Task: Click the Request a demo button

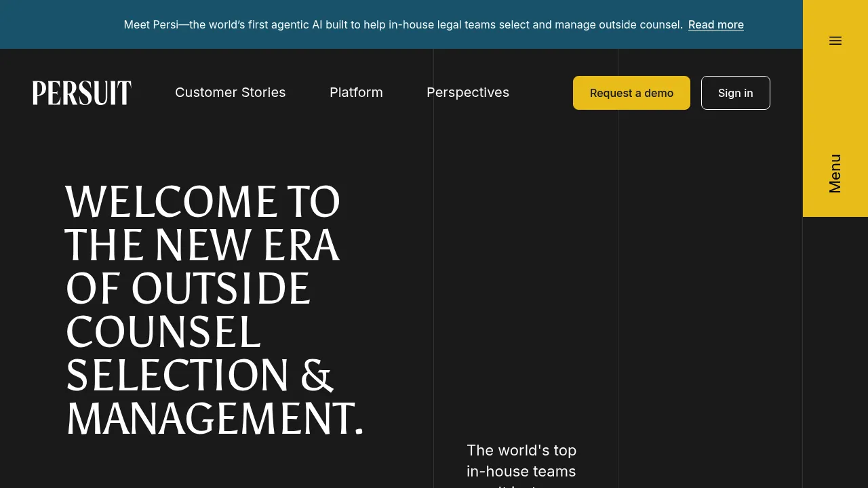Action: point(631,93)
